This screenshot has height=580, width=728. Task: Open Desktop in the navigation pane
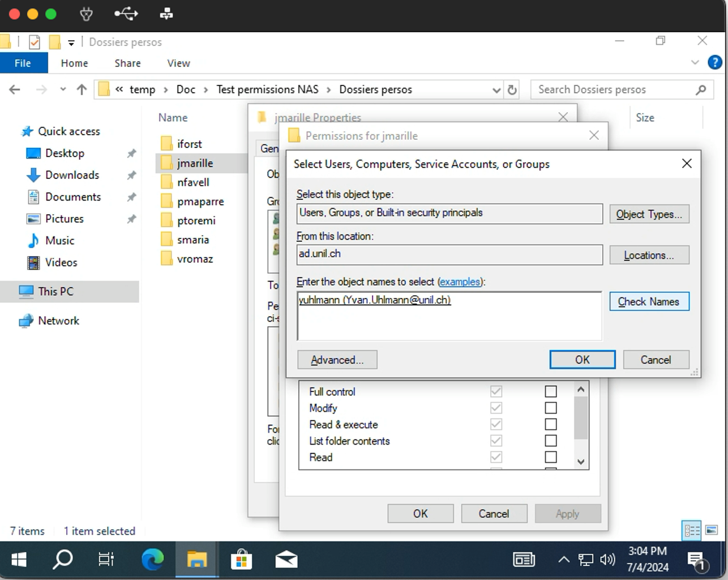(x=65, y=153)
